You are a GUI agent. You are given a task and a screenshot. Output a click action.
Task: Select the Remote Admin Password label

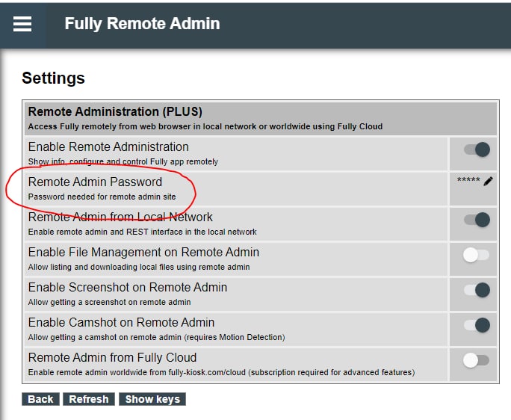coord(95,182)
